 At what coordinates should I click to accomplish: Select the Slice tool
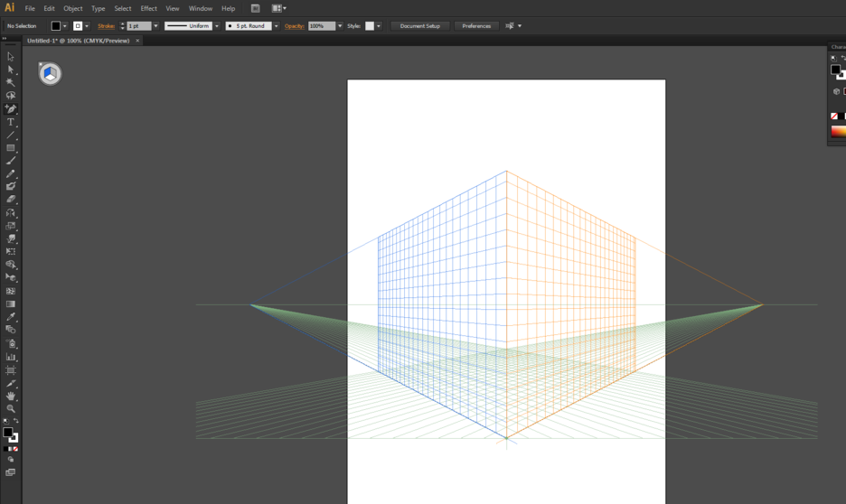(x=10, y=384)
